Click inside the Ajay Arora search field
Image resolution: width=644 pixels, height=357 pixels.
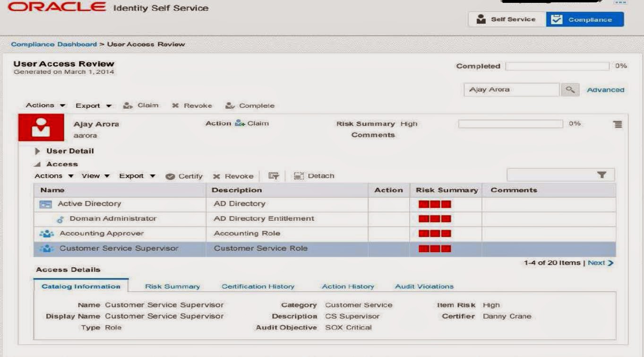tap(511, 89)
